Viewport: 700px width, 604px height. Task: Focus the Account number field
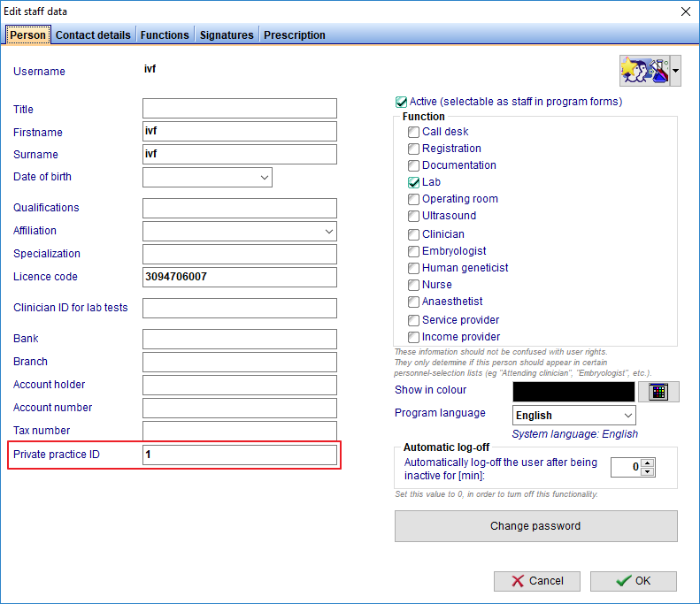click(x=240, y=409)
